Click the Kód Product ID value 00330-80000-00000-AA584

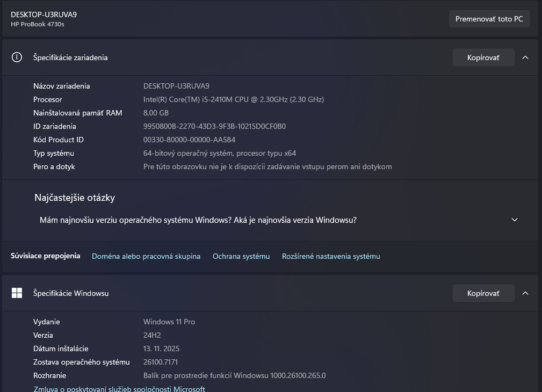point(189,140)
